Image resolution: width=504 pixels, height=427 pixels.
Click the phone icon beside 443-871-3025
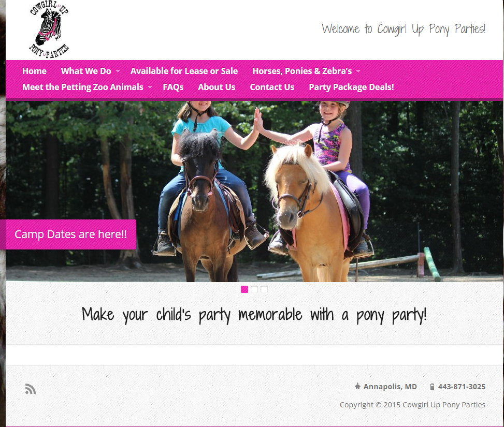point(432,387)
